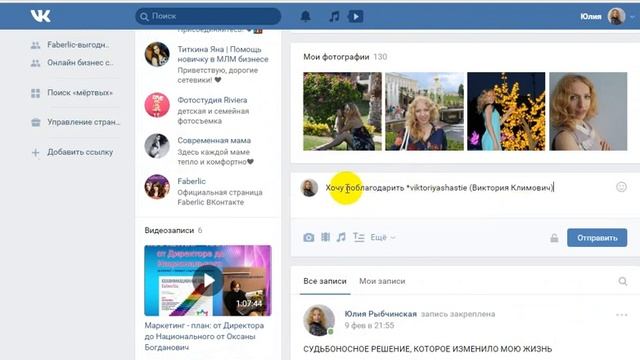Open the music note icon in header
Screen dimensions: 640x360
[334, 16]
